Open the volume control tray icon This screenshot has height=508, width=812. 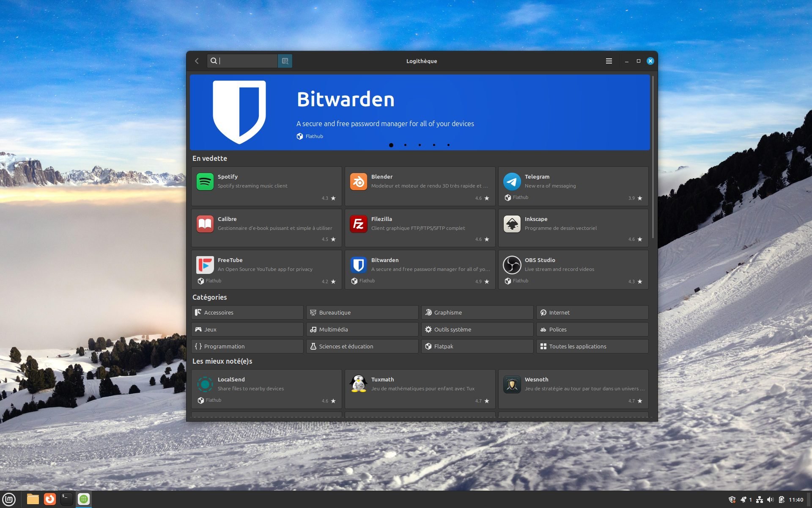coord(770,500)
